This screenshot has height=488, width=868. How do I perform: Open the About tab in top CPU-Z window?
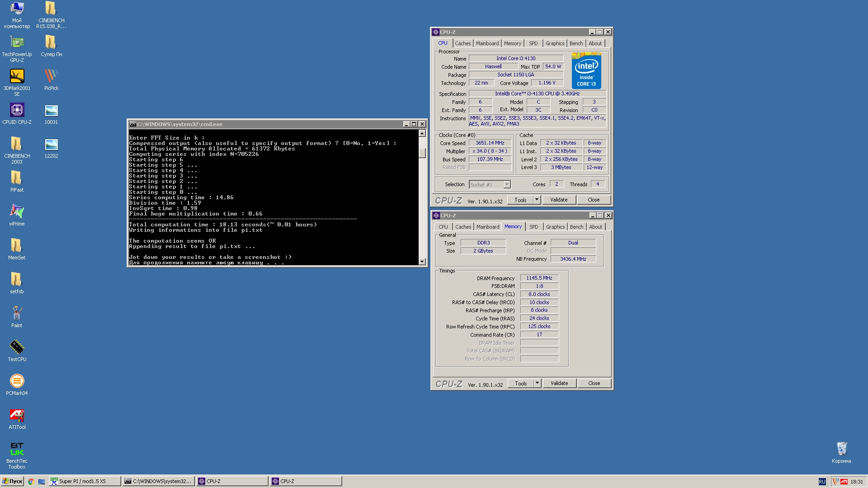[x=595, y=43]
